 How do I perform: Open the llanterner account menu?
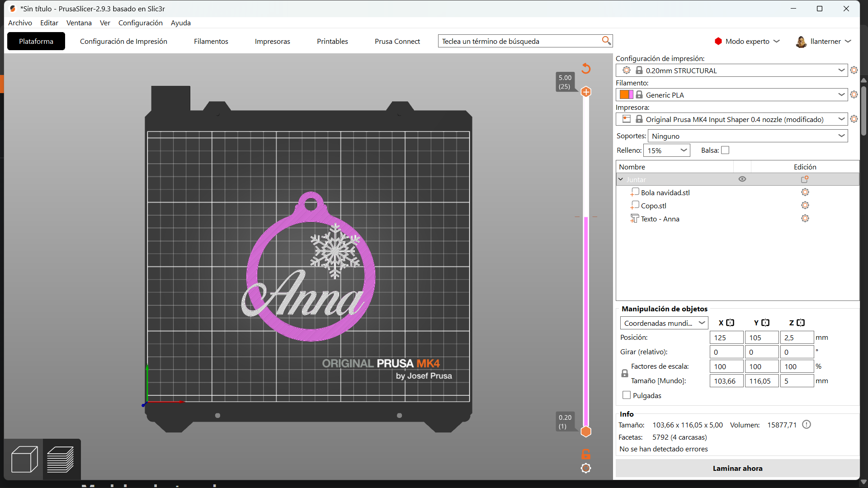click(x=824, y=41)
